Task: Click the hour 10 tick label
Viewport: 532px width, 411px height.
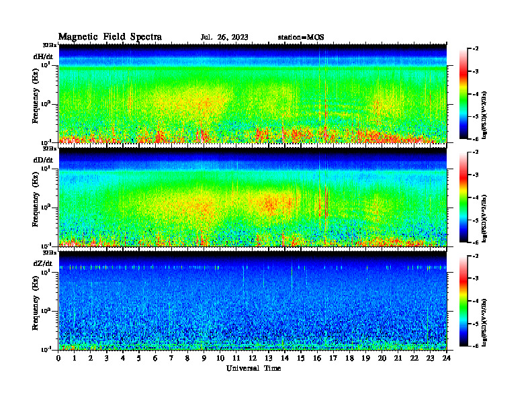Action: click(220, 358)
